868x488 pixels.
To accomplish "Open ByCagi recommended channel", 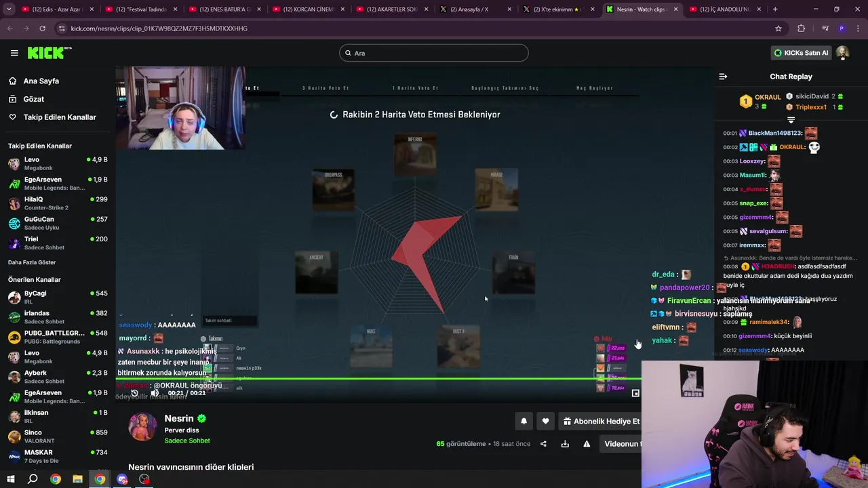I will coord(58,298).
